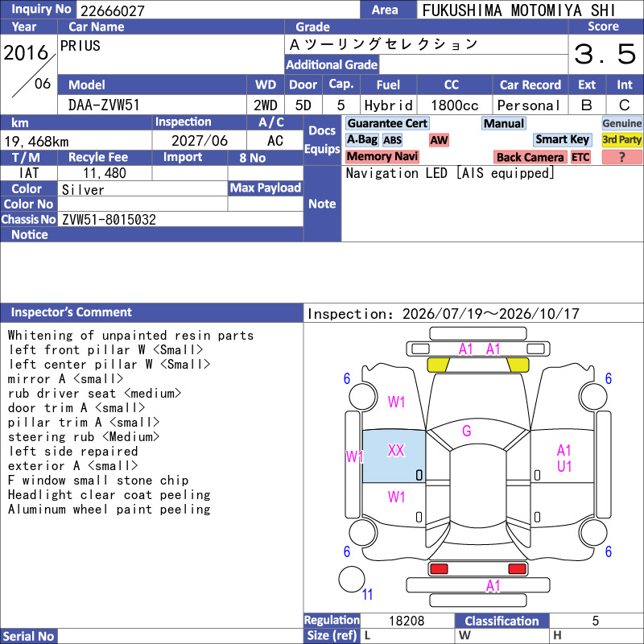
Task: Click the spare tire circle marked 11
Action: coord(352,579)
